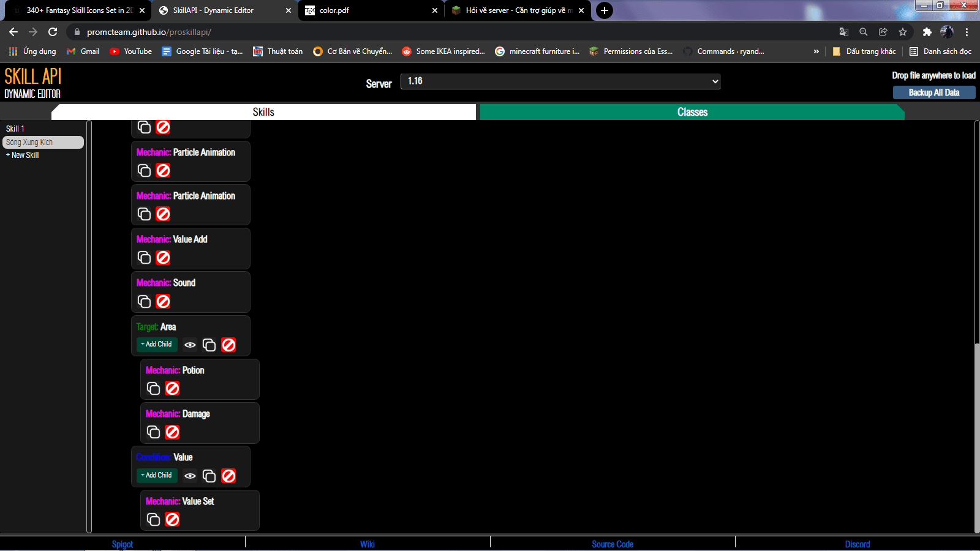Open the Mechanic: Potion component label
The image size is (980, 551).
pos(175,370)
